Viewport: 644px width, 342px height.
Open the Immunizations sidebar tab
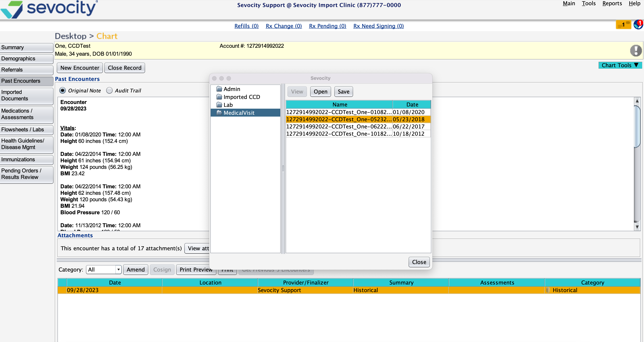[26, 159]
